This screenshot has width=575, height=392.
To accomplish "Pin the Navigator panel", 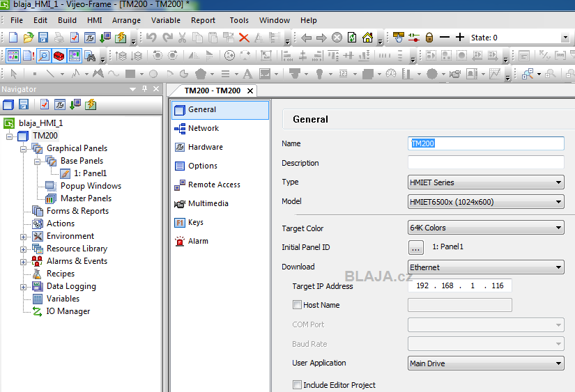I will pos(144,88).
